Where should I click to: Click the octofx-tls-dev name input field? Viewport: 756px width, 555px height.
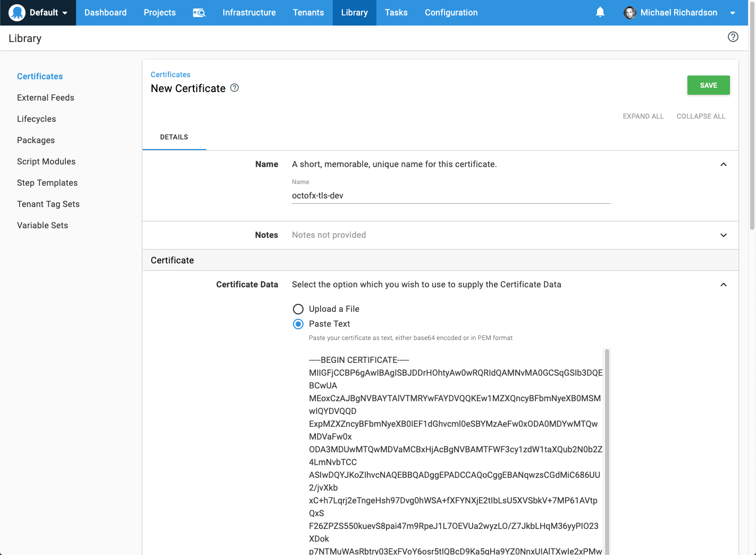[451, 195]
